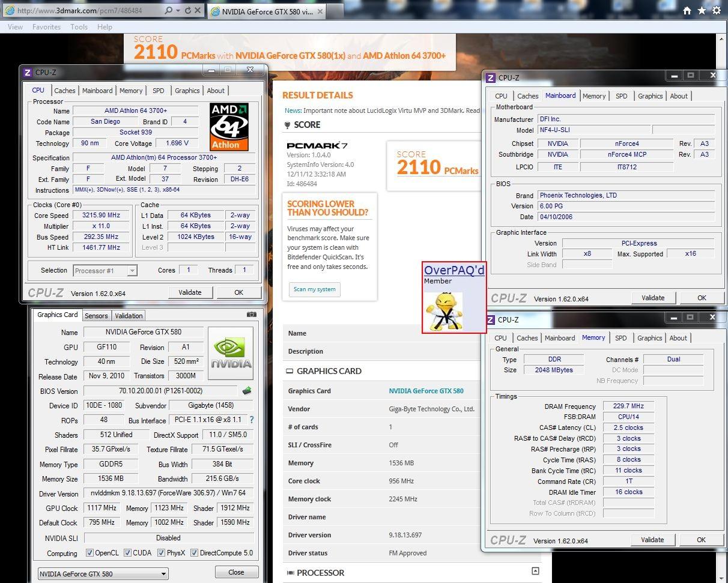Open the Sensors tab in GPU-Z
This screenshot has height=583, width=728.
tap(96, 316)
